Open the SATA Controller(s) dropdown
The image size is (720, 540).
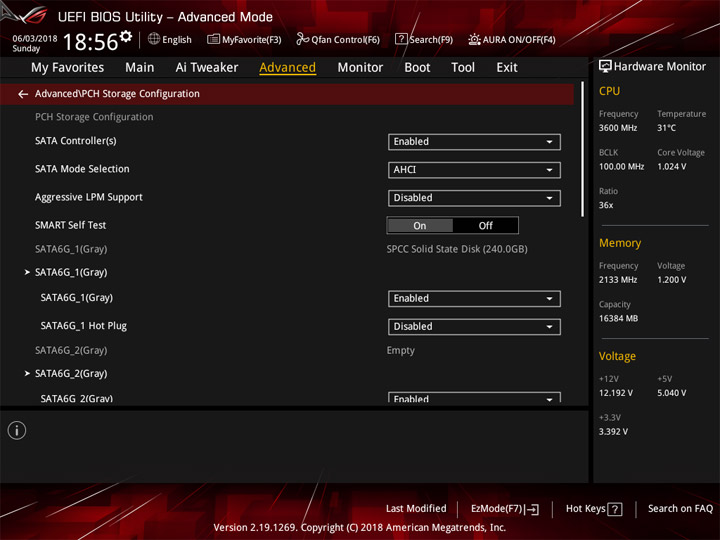[474, 142]
